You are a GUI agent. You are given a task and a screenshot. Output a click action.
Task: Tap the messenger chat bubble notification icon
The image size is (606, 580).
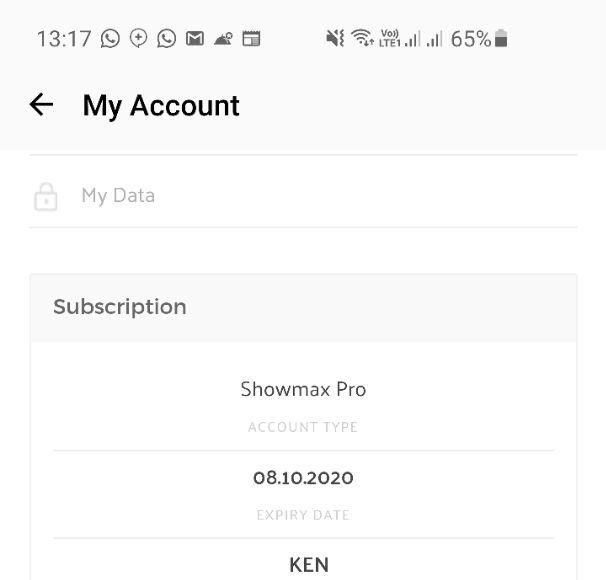(x=138, y=39)
